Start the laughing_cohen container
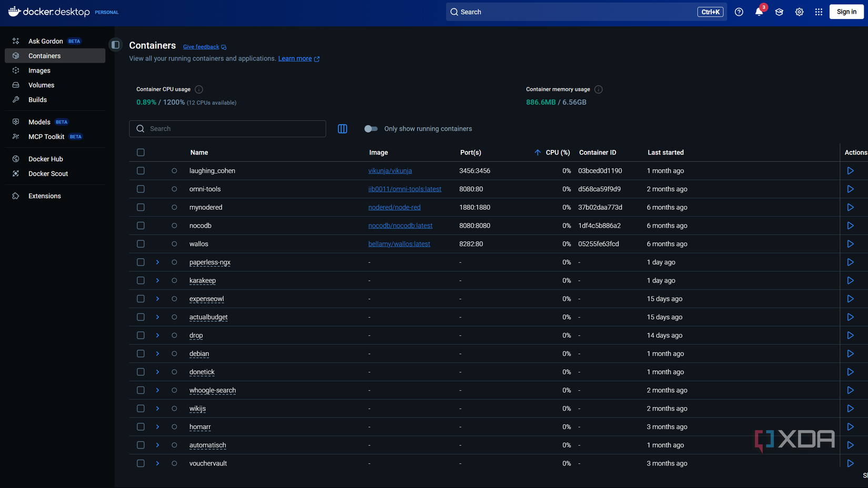The width and height of the screenshot is (868, 488). (851, 170)
